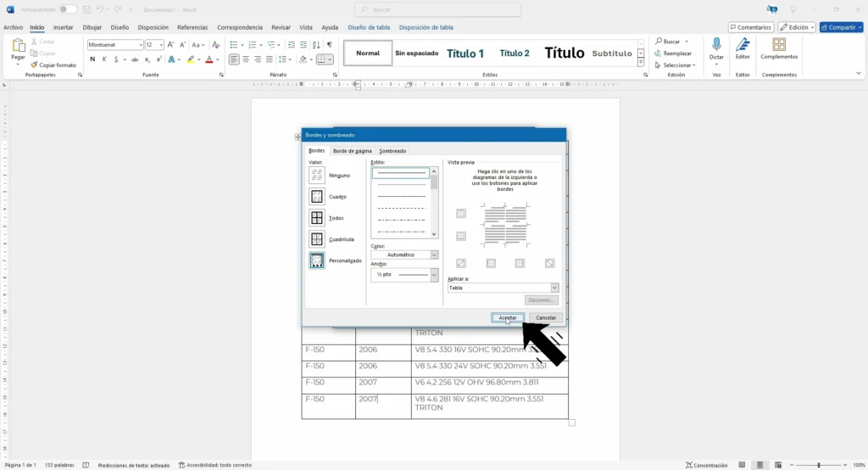Open the highlight color dropdown arrow
The image size is (868, 470).
198,59
